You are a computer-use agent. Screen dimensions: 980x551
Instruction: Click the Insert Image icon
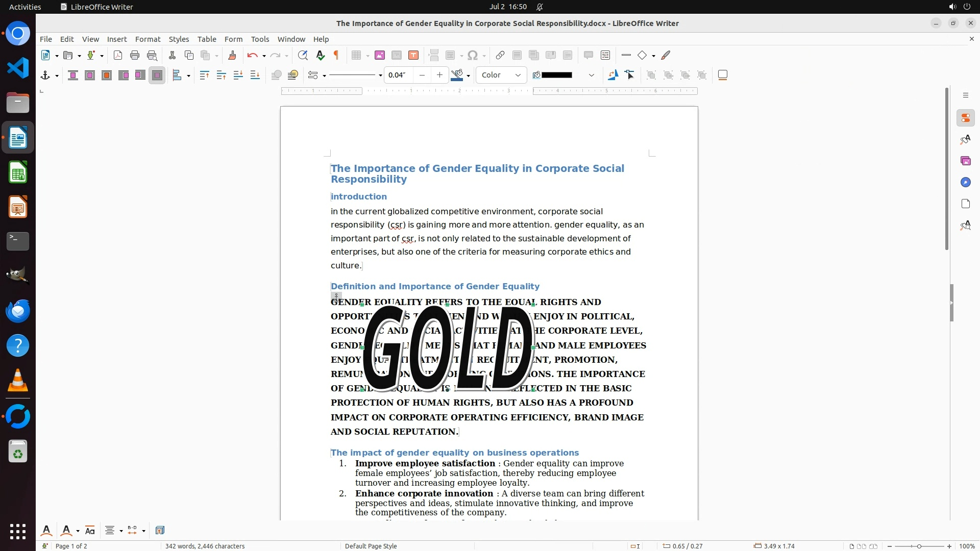tap(380, 56)
